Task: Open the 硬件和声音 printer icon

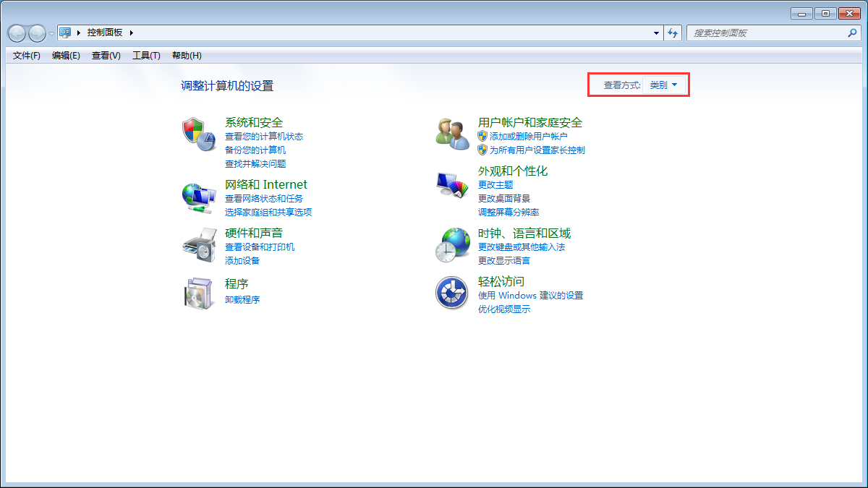Action: (199, 245)
